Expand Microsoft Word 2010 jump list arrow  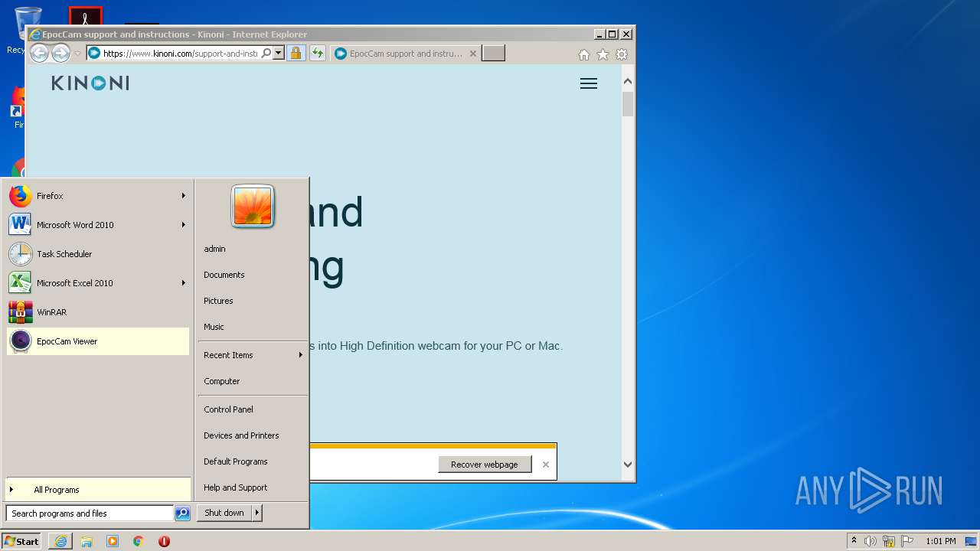[184, 225]
